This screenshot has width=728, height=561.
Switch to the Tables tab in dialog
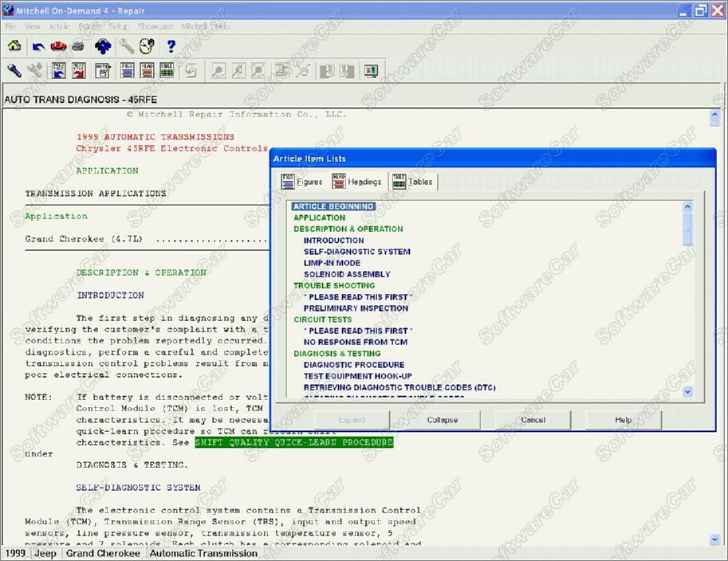pyautogui.click(x=412, y=182)
